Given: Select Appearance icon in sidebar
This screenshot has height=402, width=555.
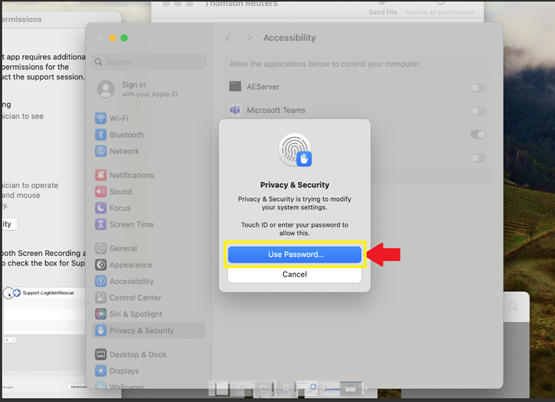Looking at the screenshot, I should point(101,265).
